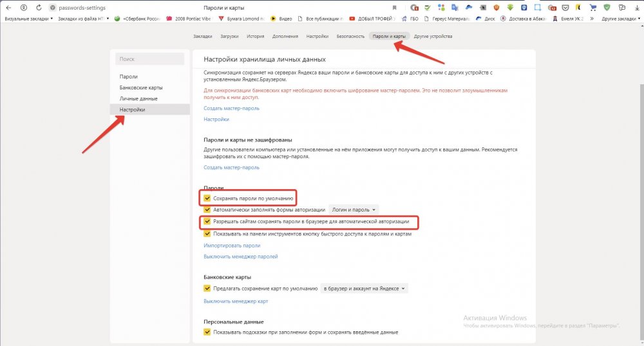The height and width of the screenshot is (346, 644).
Task: Open the 'Логин и пароль' dropdown
Action: click(x=354, y=210)
